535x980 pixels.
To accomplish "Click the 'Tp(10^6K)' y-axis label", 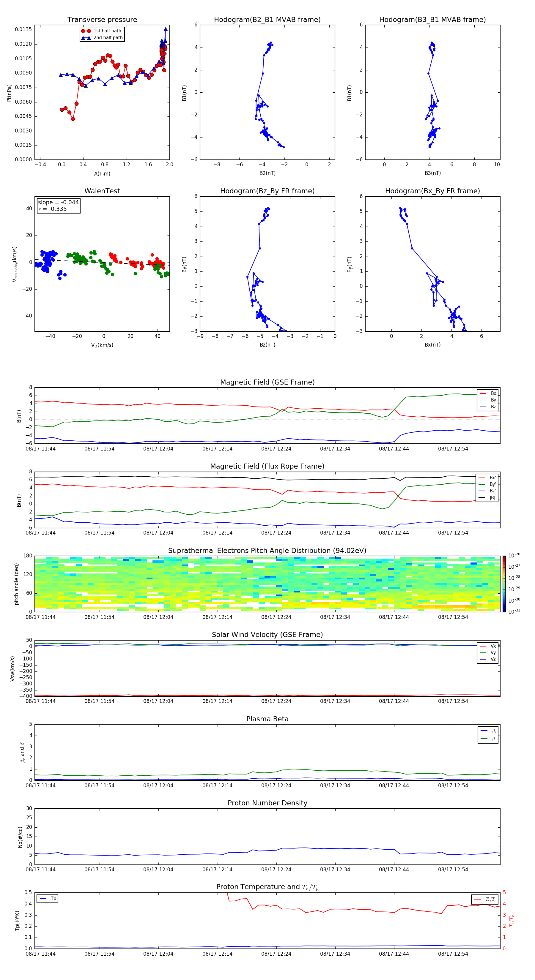I will click(17, 921).
